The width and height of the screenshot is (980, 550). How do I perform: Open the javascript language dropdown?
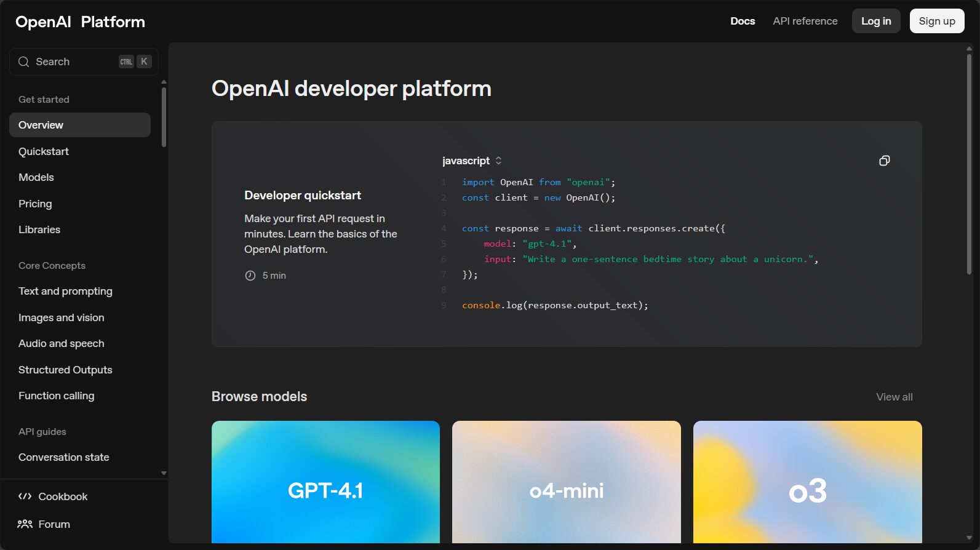point(472,161)
